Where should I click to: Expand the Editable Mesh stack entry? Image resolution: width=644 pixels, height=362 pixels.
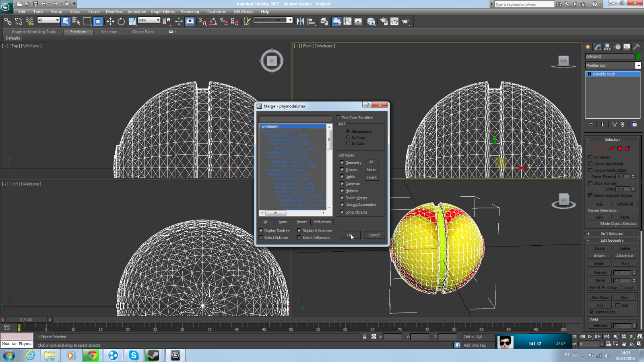click(589, 74)
